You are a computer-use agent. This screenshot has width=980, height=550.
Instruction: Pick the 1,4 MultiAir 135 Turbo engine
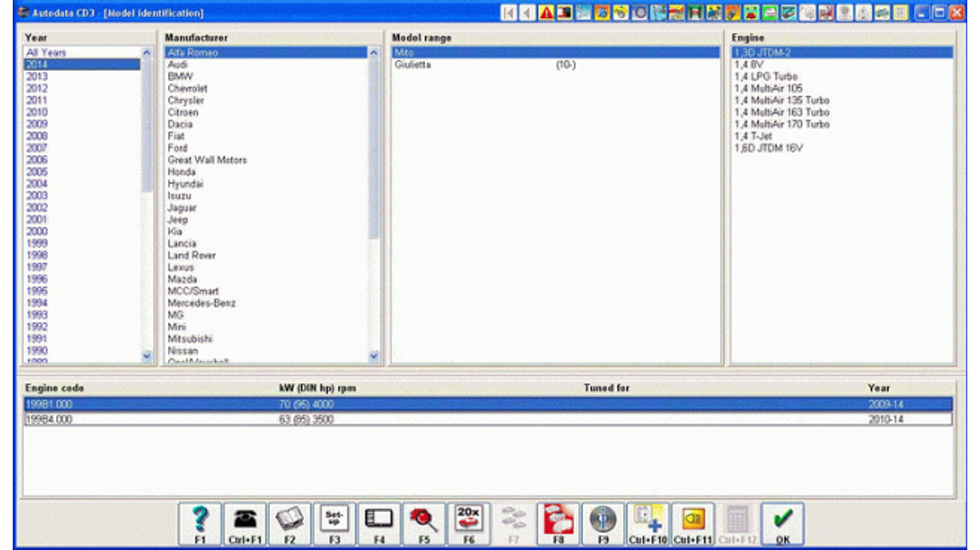pyautogui.click(x=781, y=101)
